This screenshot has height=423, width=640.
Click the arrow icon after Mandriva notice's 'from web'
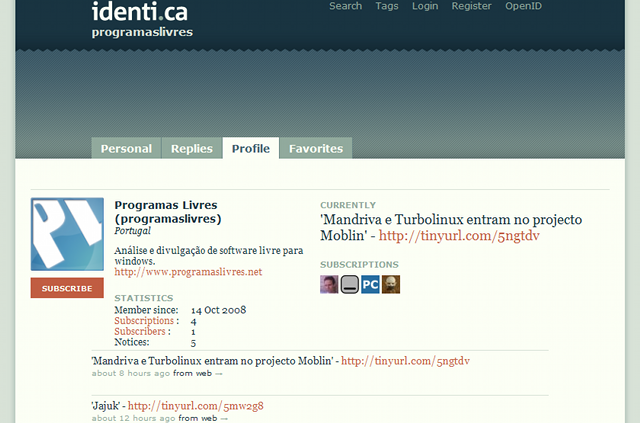pyautogui.click(x=219, y=374)
